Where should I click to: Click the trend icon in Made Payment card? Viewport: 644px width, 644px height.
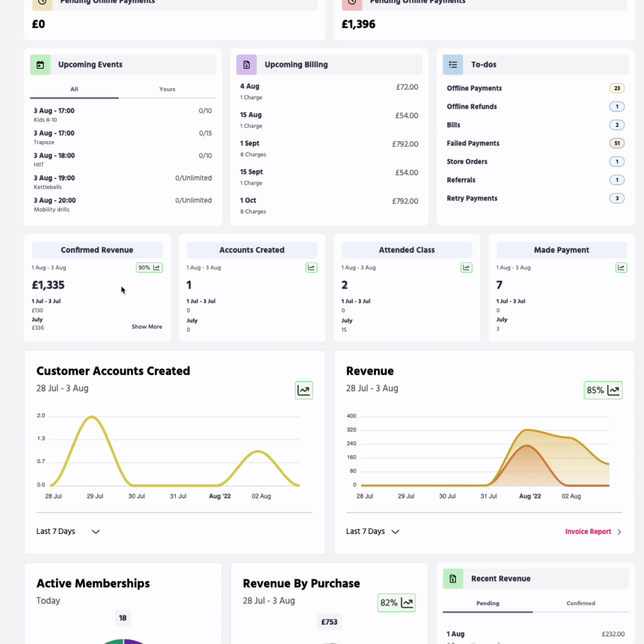pyautogui.click(x=621, y=267)
